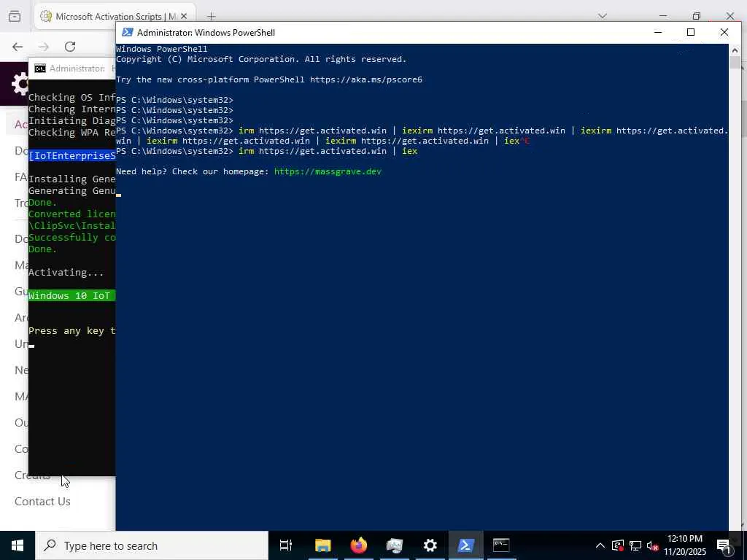The width and height of the screenshot is (747, 560).
Task: Click the security tray icon with red dot
Action: click(x=618, y=545)
